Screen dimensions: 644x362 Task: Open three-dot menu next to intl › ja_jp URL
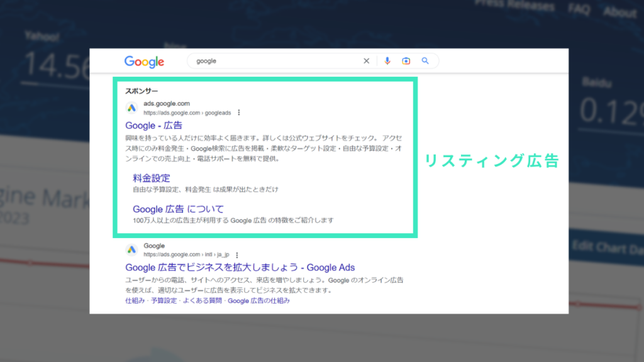tap(236, 255)
